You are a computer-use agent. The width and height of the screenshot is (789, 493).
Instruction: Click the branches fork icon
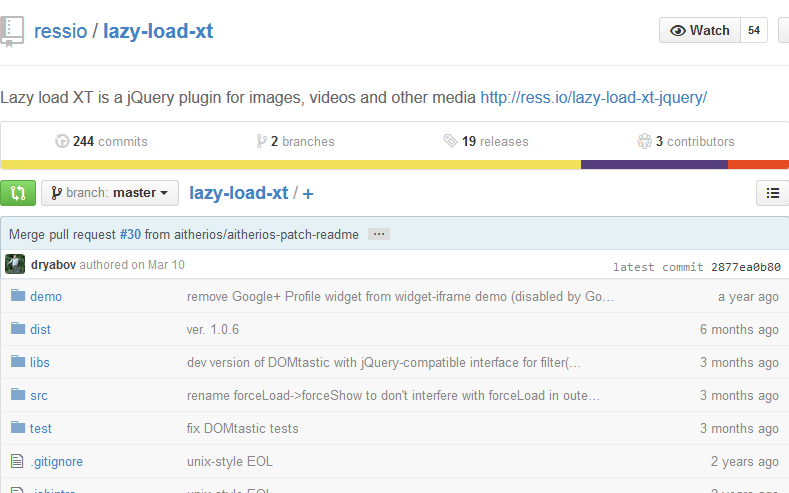pos(261,141)
